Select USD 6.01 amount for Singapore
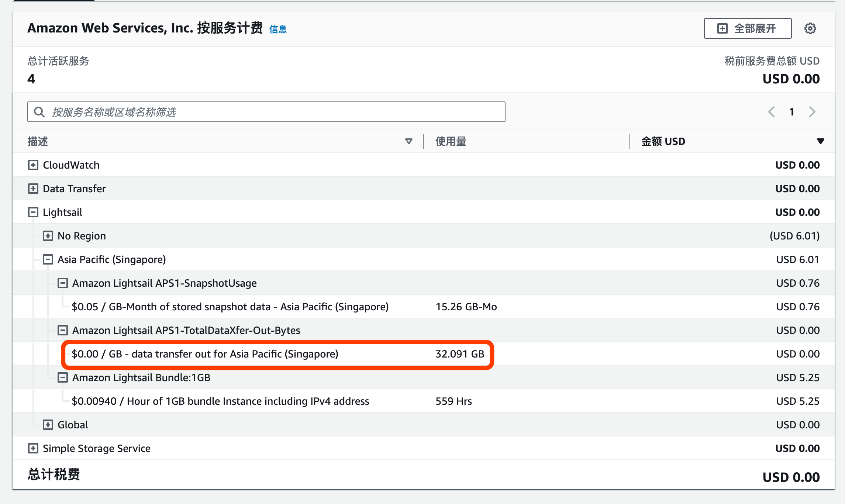The image size is (845, 504). (798, 259)
